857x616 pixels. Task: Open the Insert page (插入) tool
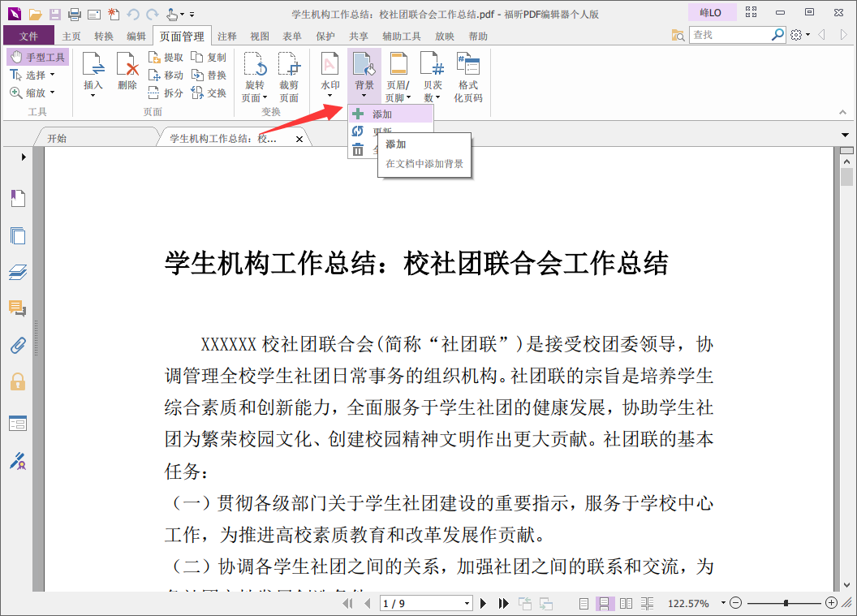click(93, 75)
